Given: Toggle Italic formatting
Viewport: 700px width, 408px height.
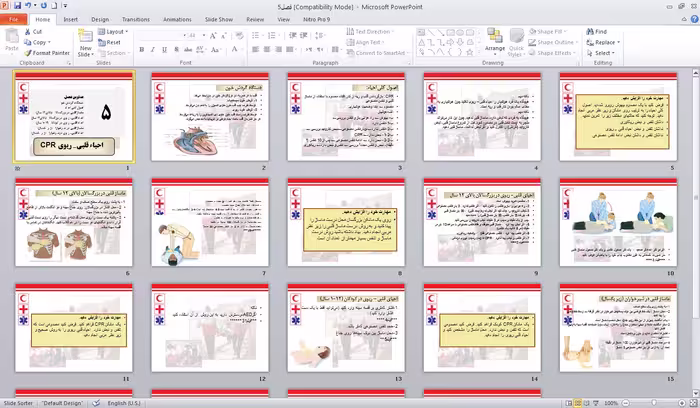Looking at the screenshot, I should [x=153, y=50].
